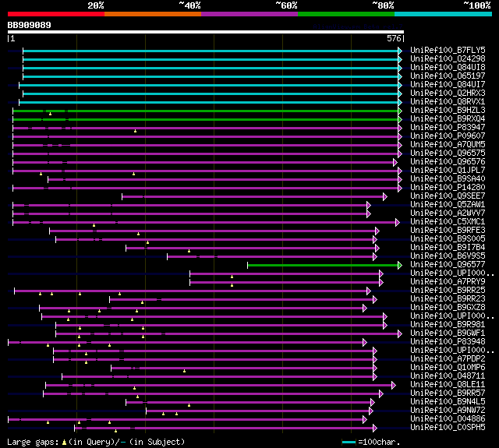Open hit UniRef100_B7FLY5

[448, 50]
